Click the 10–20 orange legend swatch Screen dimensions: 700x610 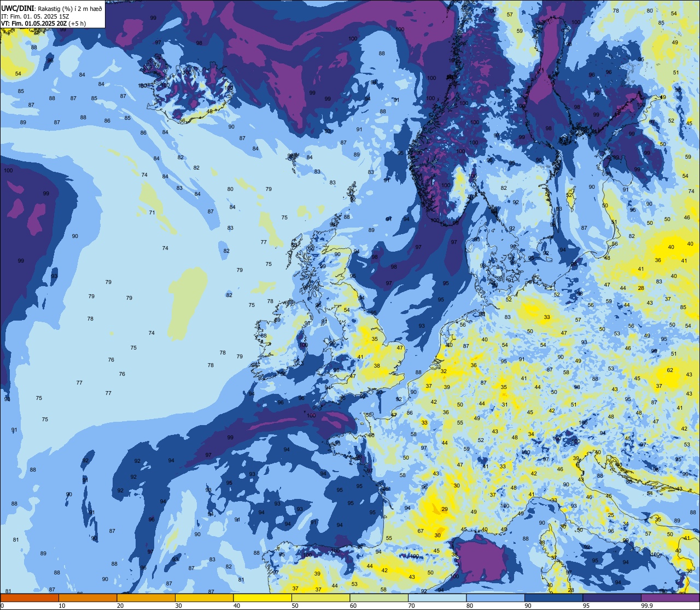[x=87, y=598]
